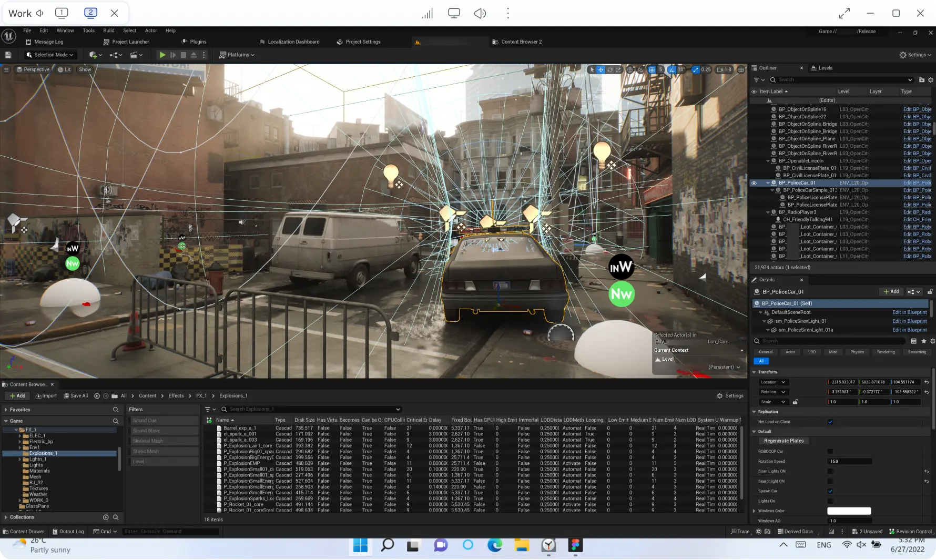Open the Selection Mode dropdown
Screen dimensions: 936x560
point(50,55)
